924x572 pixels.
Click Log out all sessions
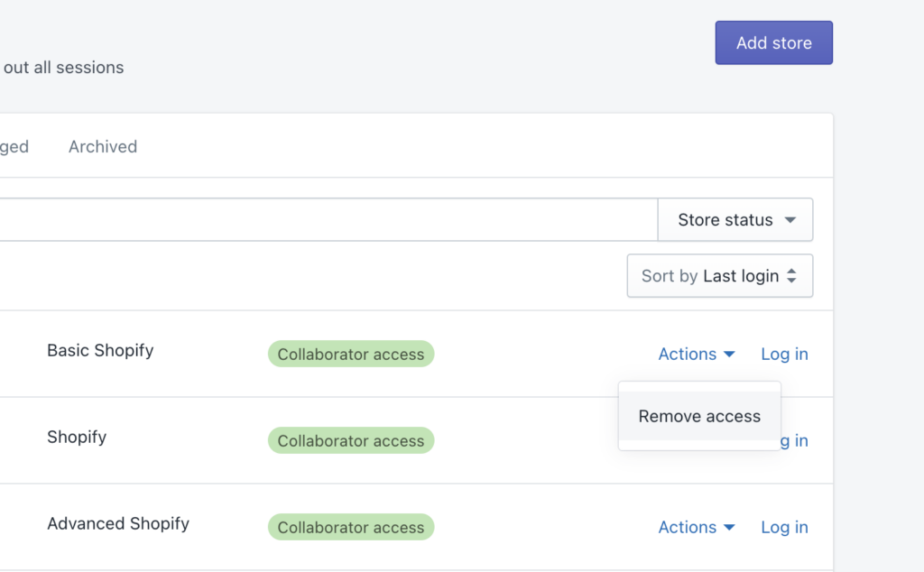(x=61, y=67)
